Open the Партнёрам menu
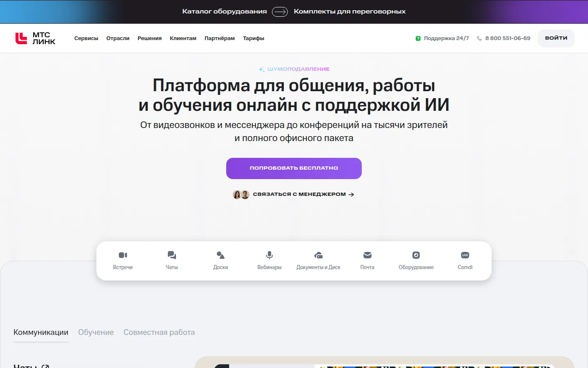 point(220,38)
